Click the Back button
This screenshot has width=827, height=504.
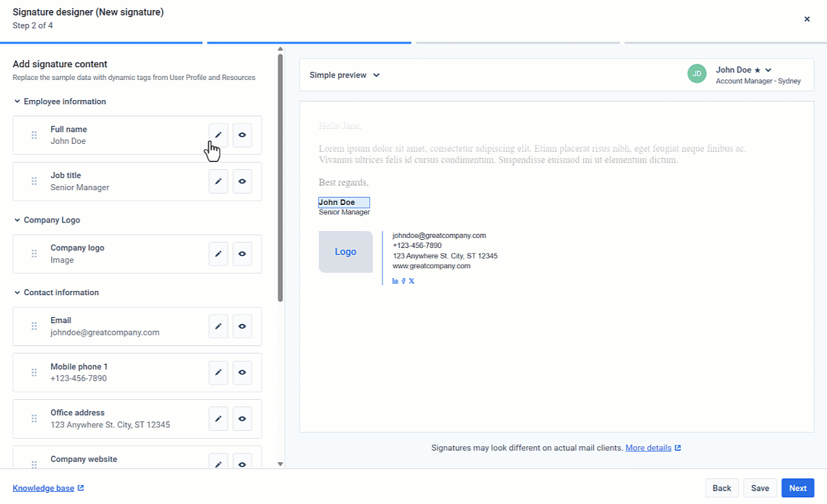(722, 488)
